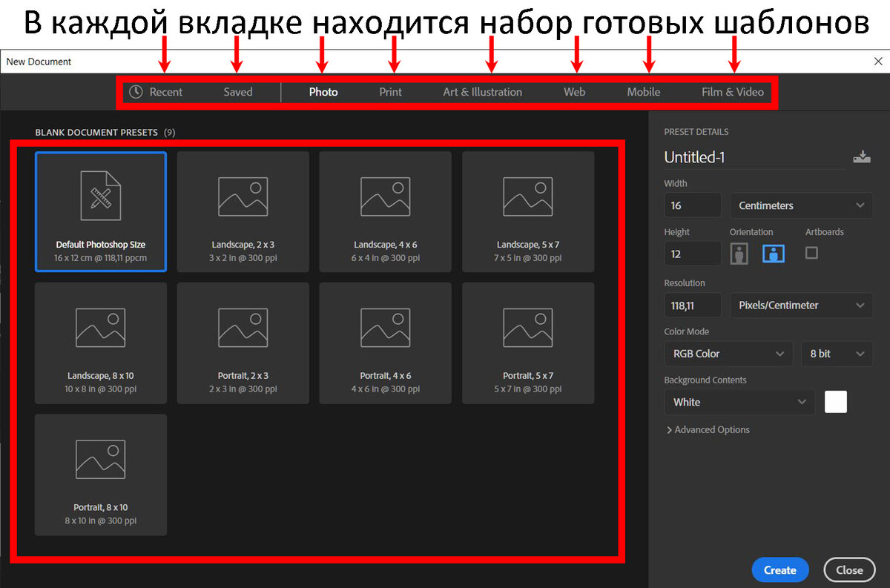Select the Default Photoshop Size preset
The image size is (890, 588).
pos(100,211)
